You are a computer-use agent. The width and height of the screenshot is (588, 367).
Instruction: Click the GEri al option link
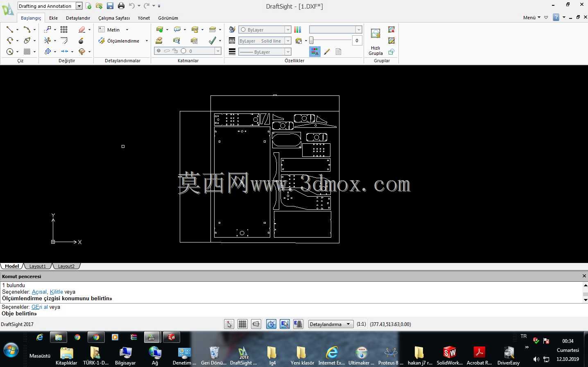click(40, 307)
